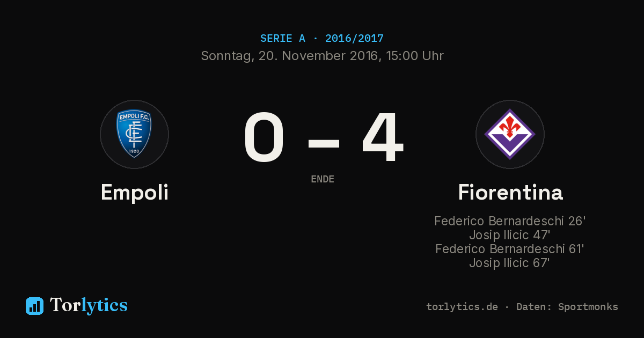Screen dimensions: 644x338
Task: Click the Fiorentina club crest
Action: 510,134
